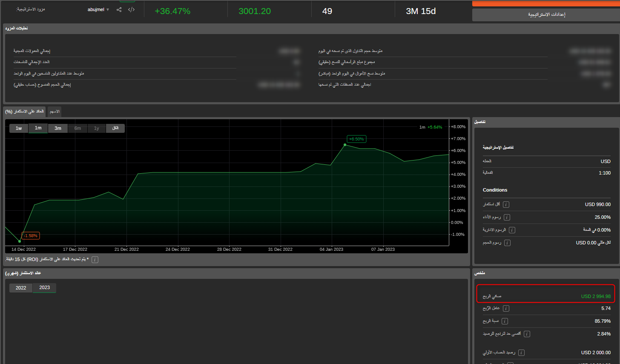Click the العدد الإجمالي للناسخات row label
Screen dimensions: 620x364
(x=31, y=62)
